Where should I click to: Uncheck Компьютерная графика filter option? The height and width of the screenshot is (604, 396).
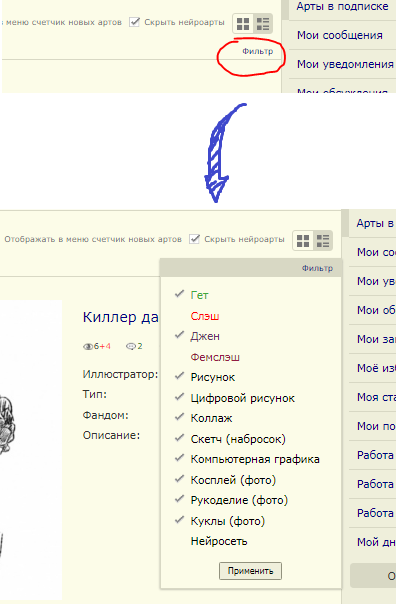pyautogui.click(x=255, y=459)
